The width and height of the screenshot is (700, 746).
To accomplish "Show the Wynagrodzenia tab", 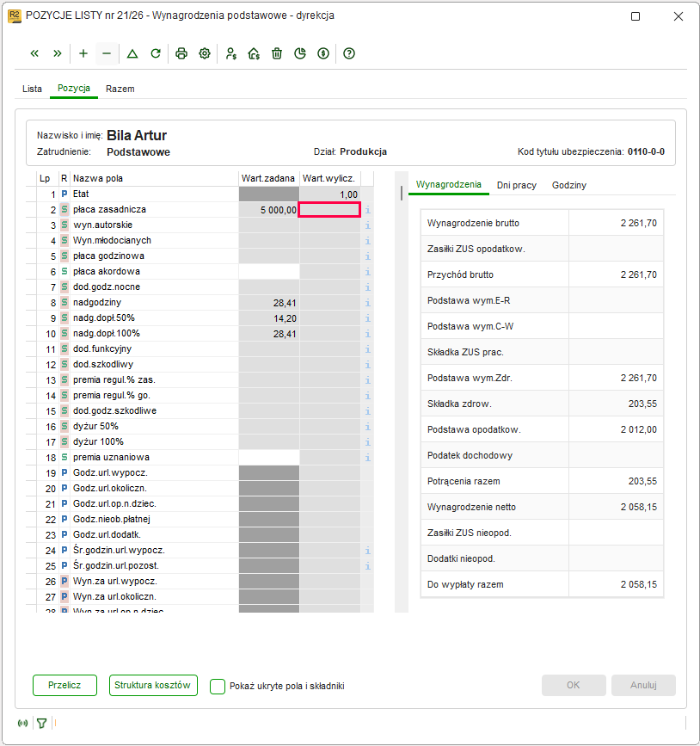I will 448,185.
